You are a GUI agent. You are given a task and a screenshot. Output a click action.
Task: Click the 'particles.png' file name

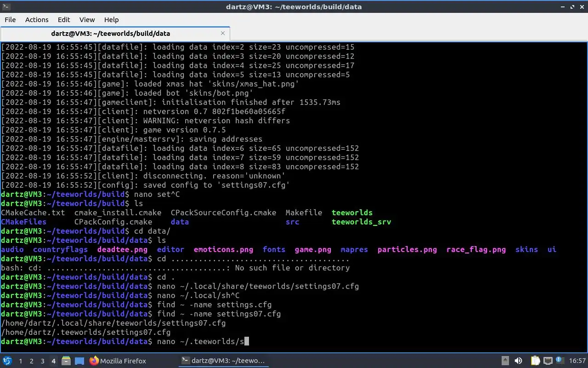(x=407, y=249)
